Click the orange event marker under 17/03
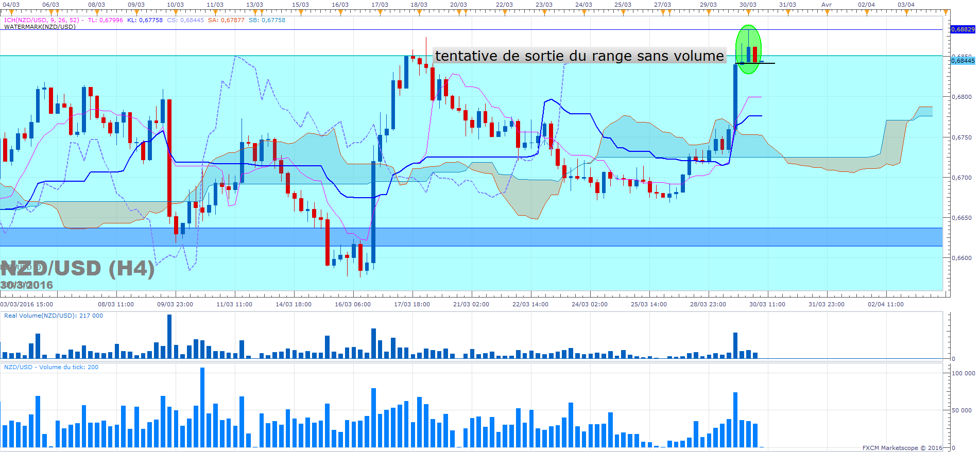The image size is (980, 452). tap(380, 12)
